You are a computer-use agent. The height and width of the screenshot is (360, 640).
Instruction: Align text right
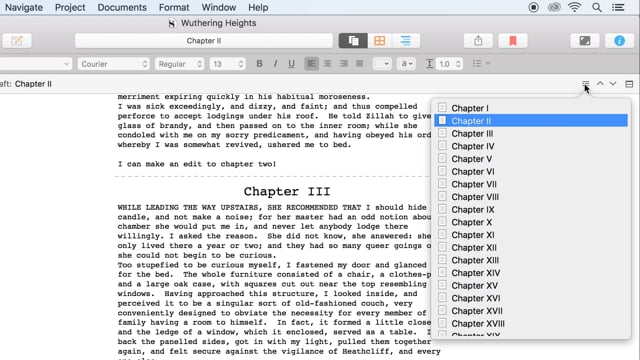pos(344,64)
